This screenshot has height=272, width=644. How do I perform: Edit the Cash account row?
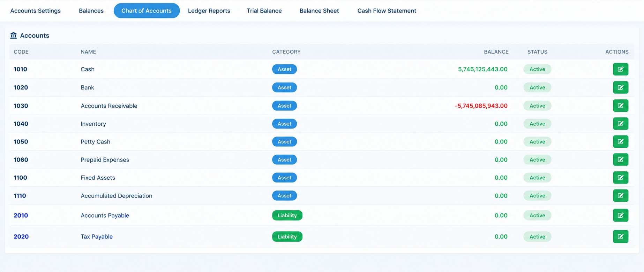tap(621, 69)
